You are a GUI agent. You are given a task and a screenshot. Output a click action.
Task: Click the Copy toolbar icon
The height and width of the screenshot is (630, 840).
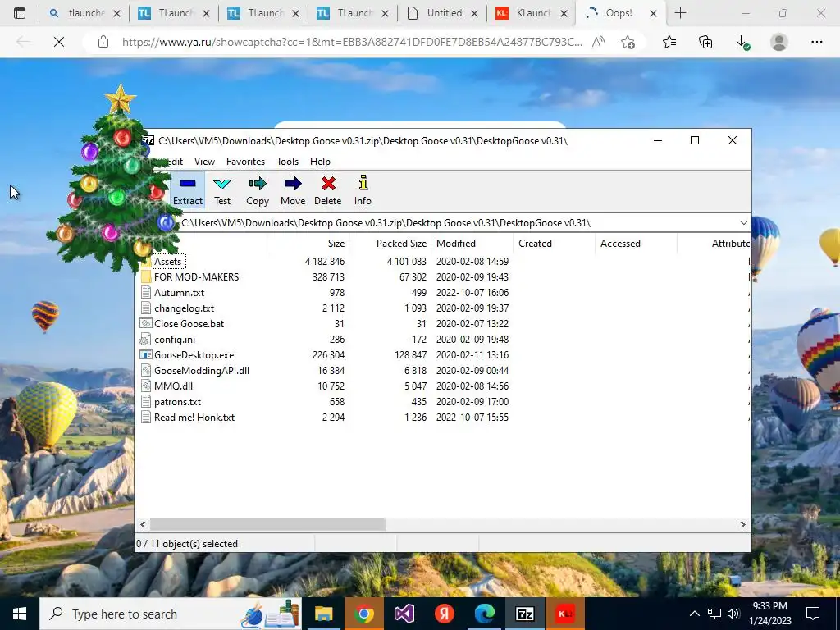pos(257,190)
